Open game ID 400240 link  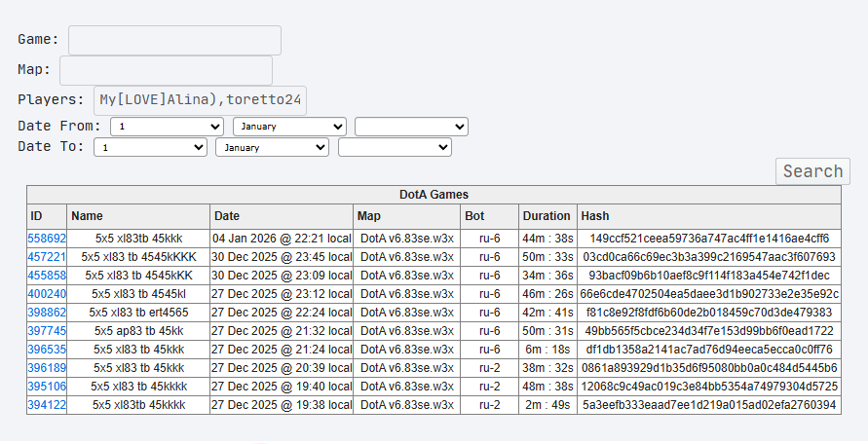pos(47,294)
